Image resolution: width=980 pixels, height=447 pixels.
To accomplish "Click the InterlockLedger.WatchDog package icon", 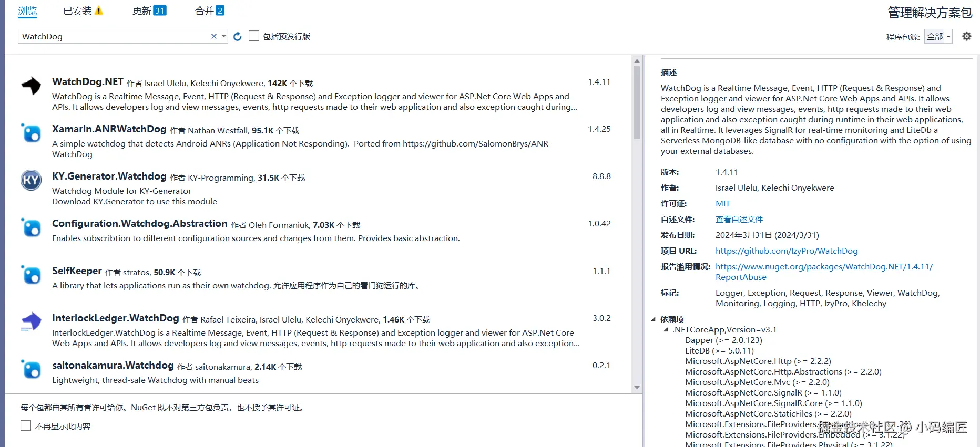I will point(31,321).
